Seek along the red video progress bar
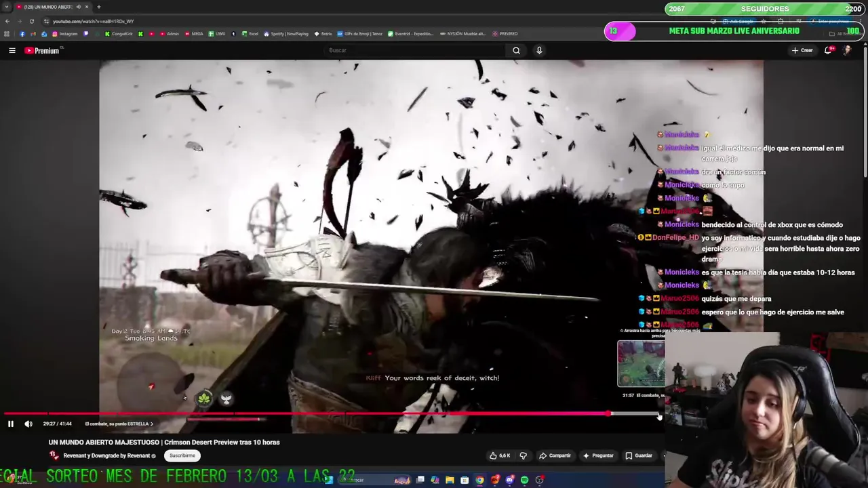Screen dimensions: 868x488 (305, 413)
